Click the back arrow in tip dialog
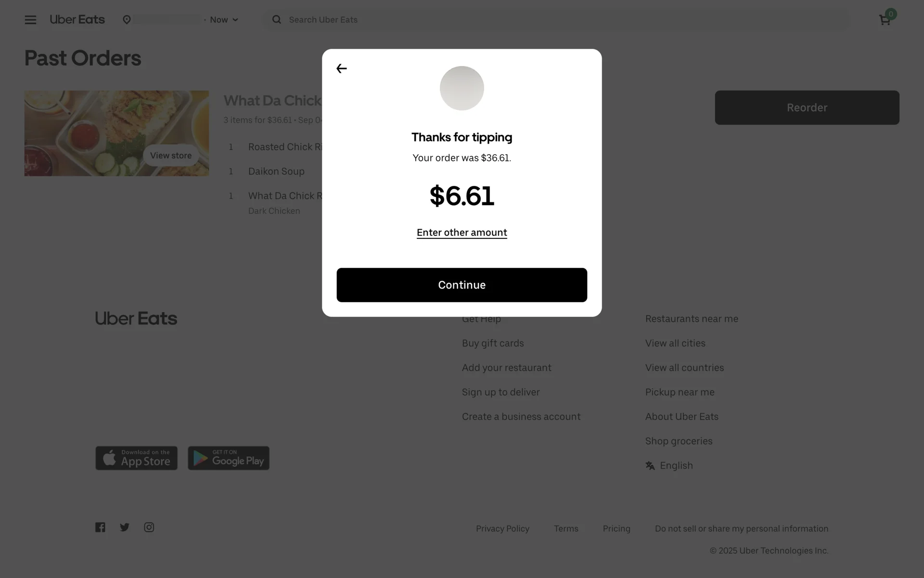The image size is (924, 578). click(x=341, y=68)
